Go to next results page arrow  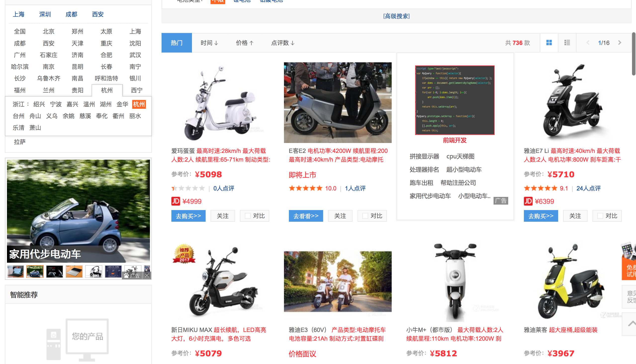(x=620, y=43)
